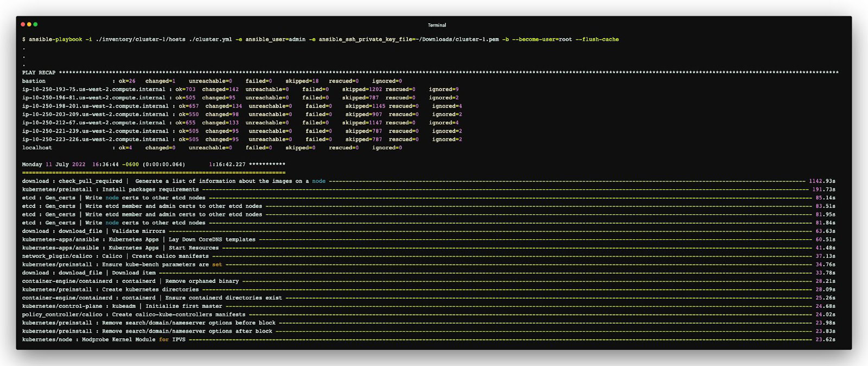The height and width of the screenshot is (366, 868).
Task: Click the 23.62s duration
Action: point(825,339)
